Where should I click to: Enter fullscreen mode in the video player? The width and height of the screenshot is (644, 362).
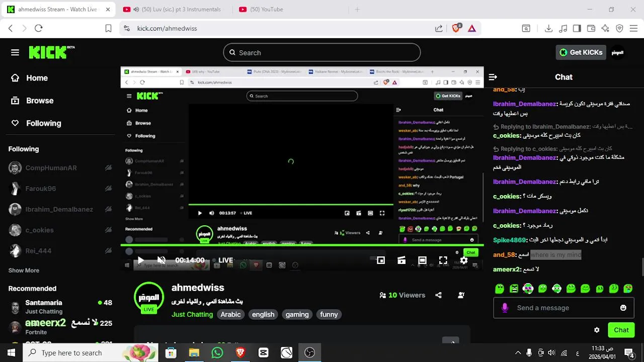pos(443,260)
